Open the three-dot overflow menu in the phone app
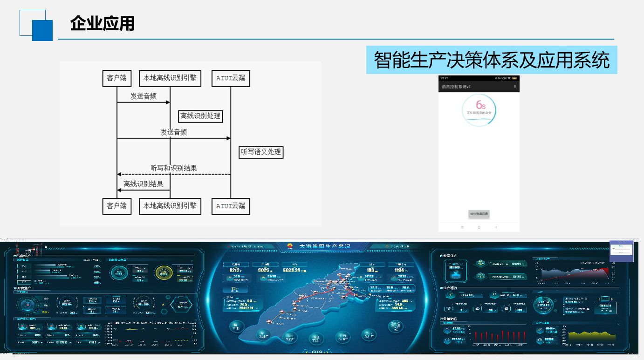 coord(514,87)
